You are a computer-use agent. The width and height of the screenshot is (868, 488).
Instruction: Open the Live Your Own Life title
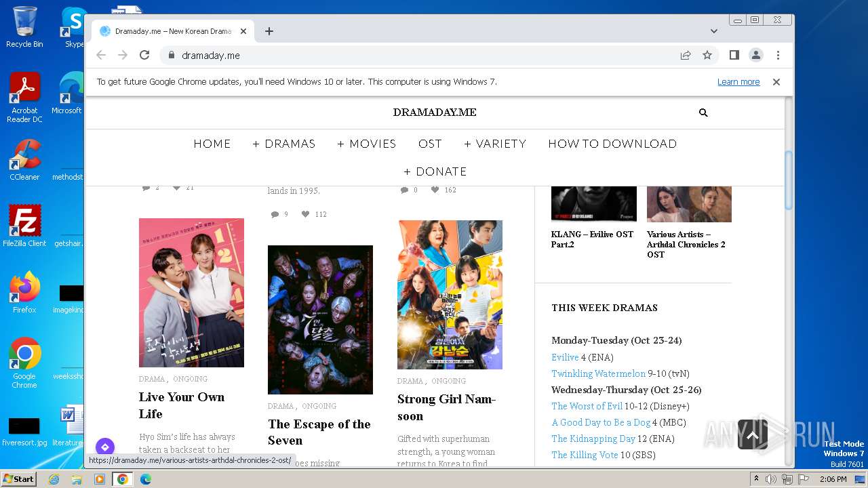(x=182, y=405)
